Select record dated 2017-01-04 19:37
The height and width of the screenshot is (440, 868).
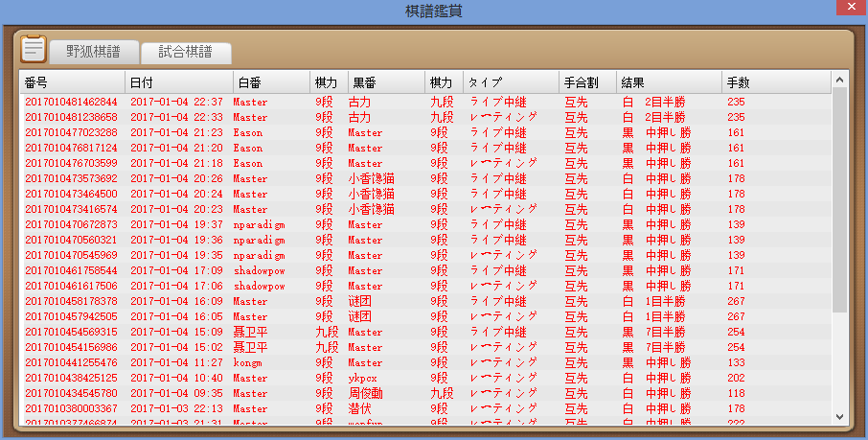click(425, 225)
